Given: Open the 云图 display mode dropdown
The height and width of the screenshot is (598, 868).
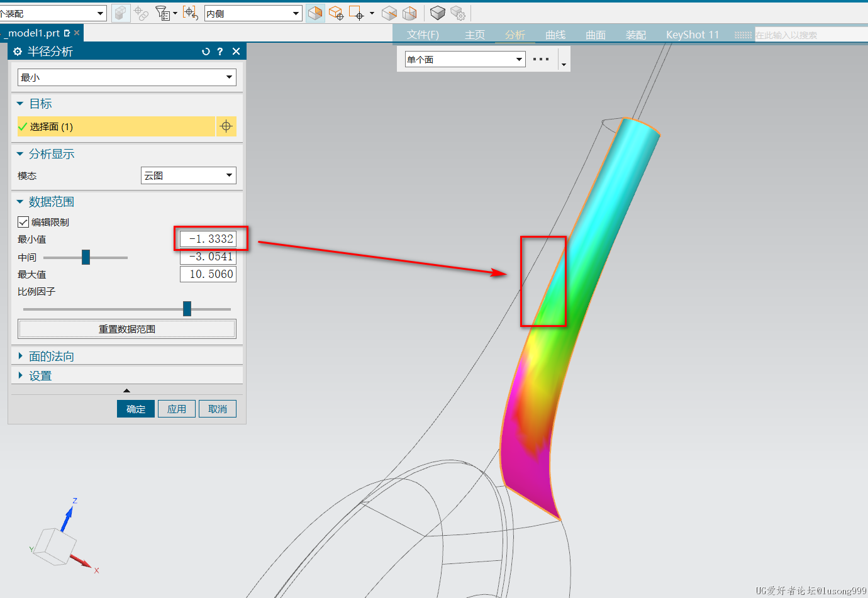Looking at the screenshot, I should coord(189,175).
